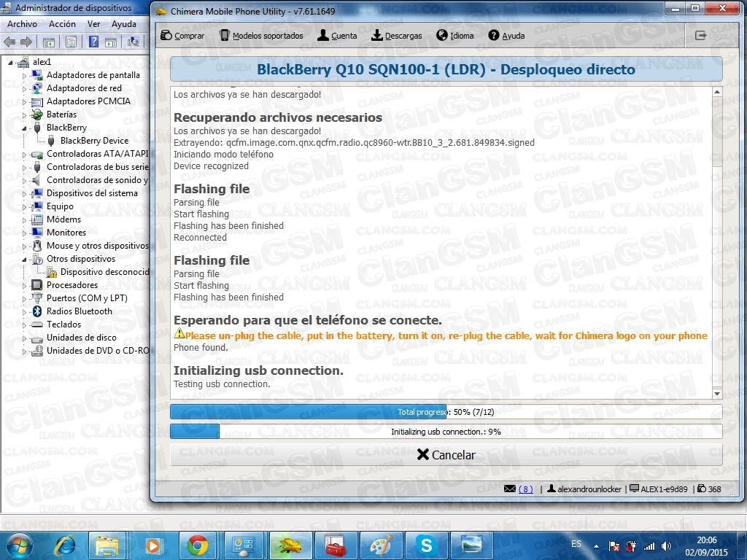Viewport: 747px width, 560px height.
Task: Expand Adaptadores de red
Action: tap(24, 88)
